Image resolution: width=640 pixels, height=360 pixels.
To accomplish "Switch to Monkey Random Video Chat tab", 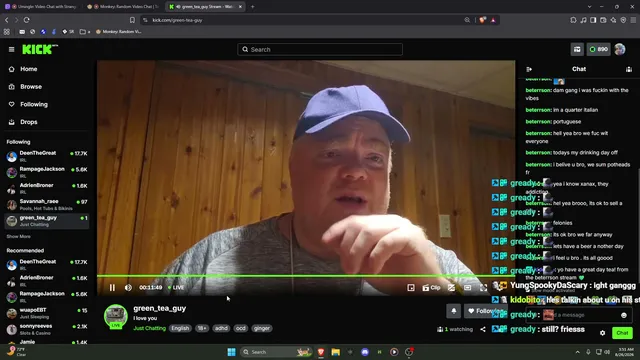I will (123, 7).
